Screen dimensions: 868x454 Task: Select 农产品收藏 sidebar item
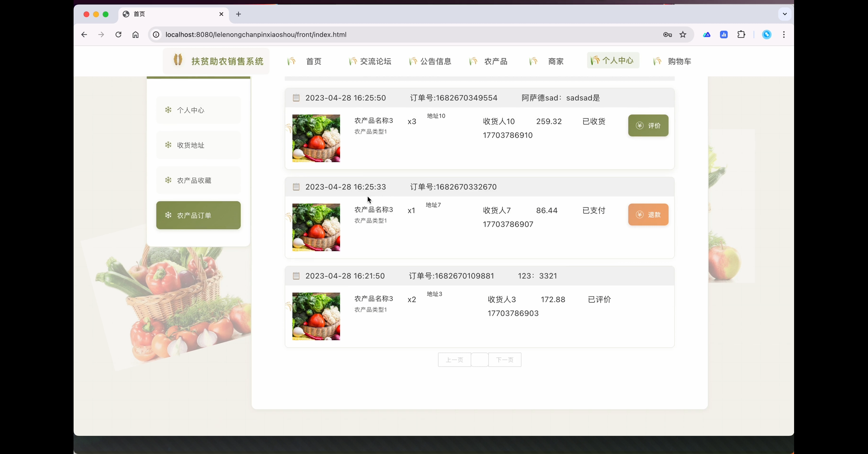(198, 180)
